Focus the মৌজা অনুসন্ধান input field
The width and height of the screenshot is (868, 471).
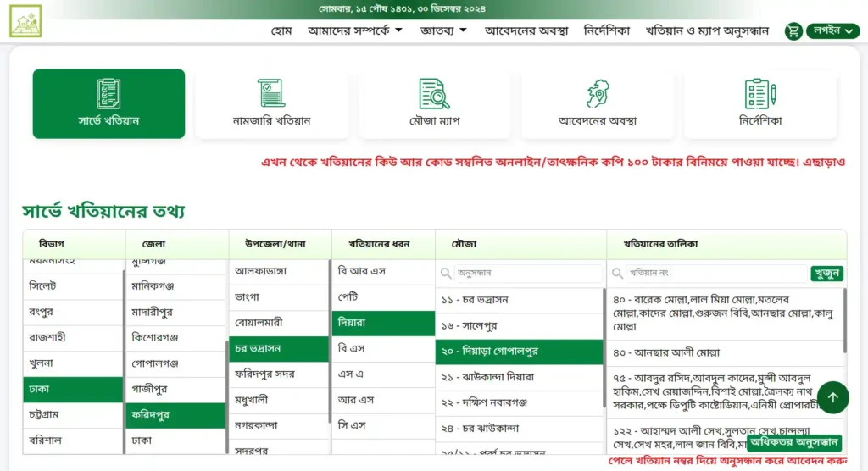coord(528,273)
